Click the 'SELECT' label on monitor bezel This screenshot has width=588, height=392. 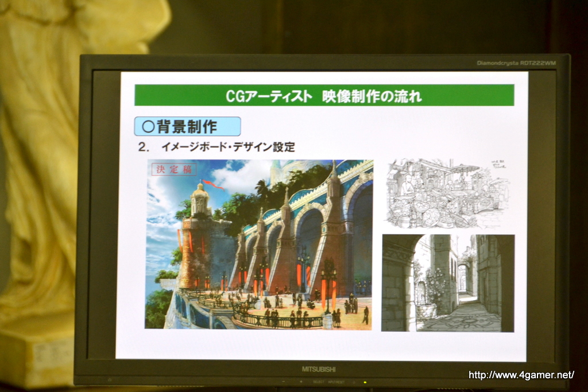coord(319,382)
